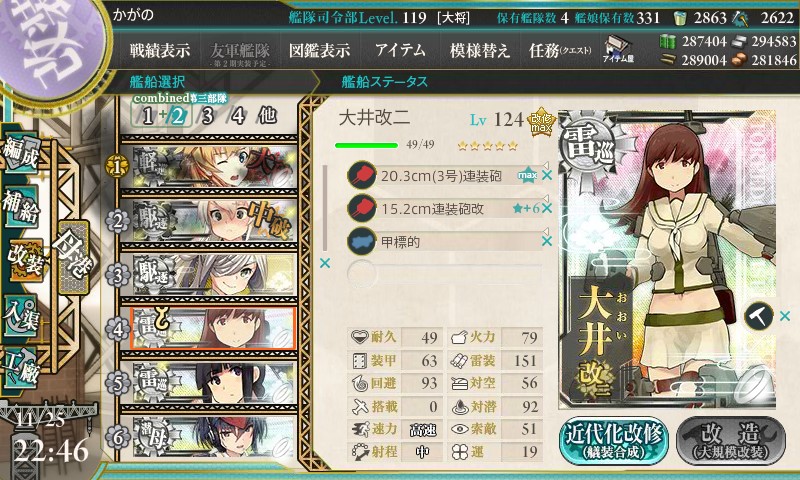Click the hammer reinforcement slot icon
Screen dimensions: 800x480
coord(759,316)
